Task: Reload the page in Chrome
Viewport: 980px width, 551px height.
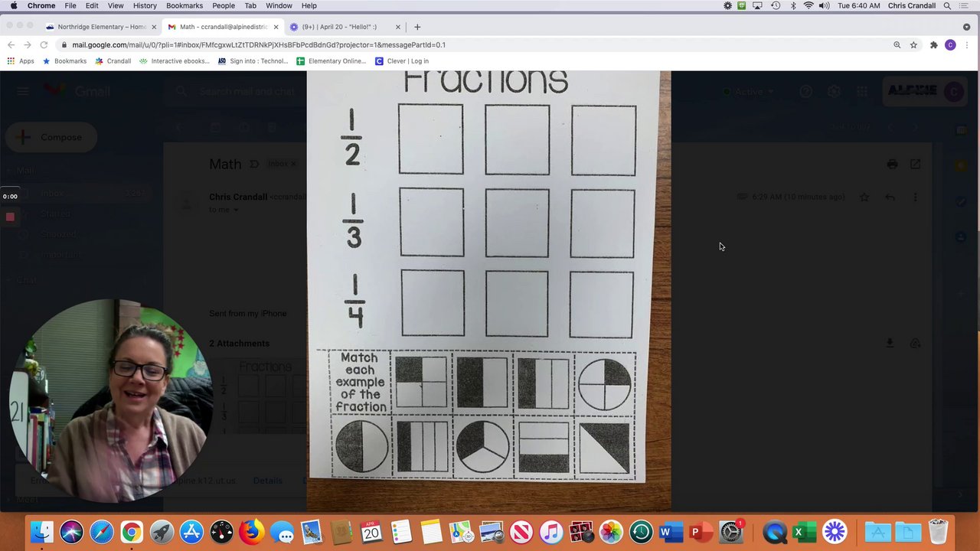Action: [44, 45]
